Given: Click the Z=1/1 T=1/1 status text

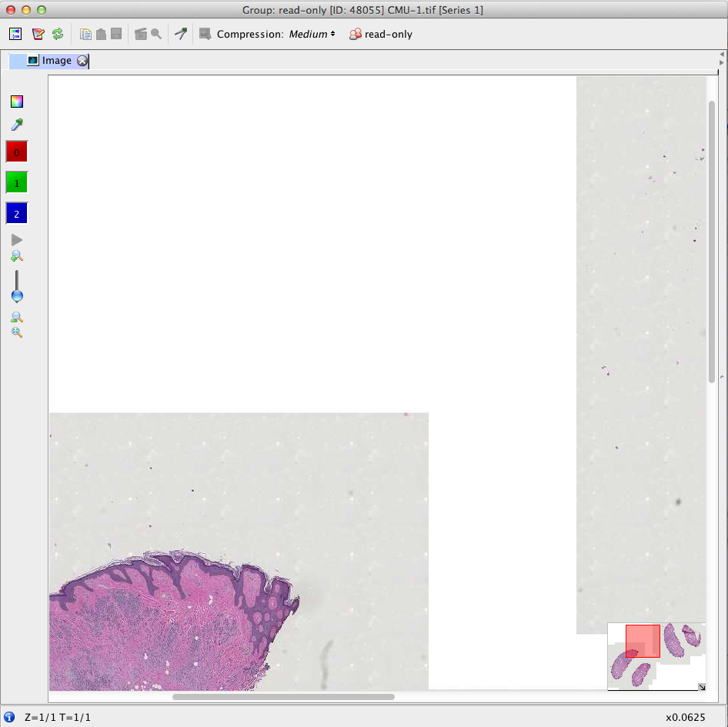Looking at the screenshot, I should tap(58, 718).
